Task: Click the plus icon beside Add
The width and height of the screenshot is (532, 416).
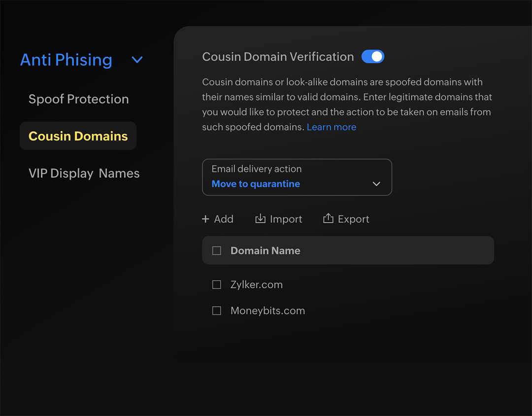Action: coord(205,219)
